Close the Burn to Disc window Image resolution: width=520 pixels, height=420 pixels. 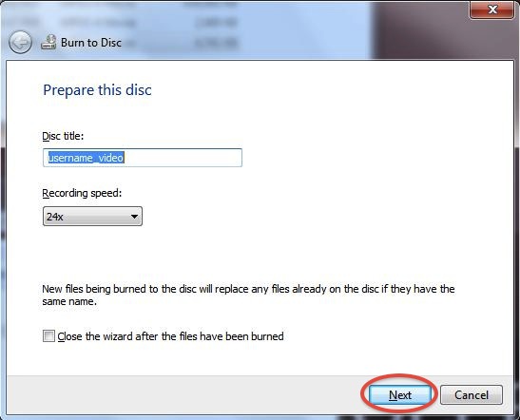coord(491,10)
